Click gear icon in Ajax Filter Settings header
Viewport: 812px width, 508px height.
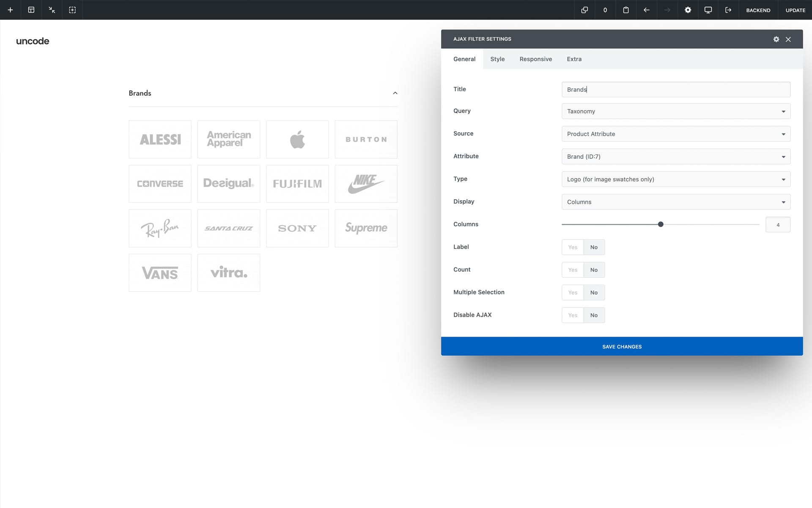(776, 39)
